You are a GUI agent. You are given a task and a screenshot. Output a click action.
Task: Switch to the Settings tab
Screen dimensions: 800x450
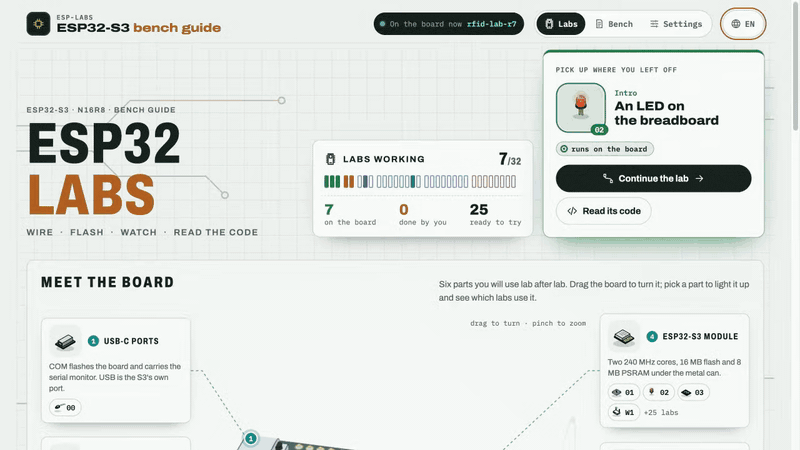pyautogui.click(x=676, y=24)
